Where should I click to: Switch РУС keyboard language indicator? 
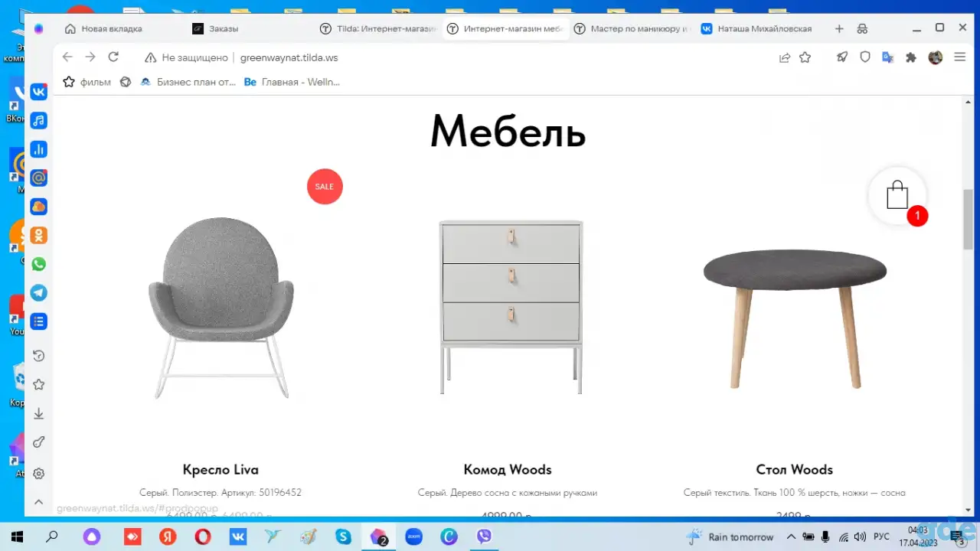click(x=882, y=536)
